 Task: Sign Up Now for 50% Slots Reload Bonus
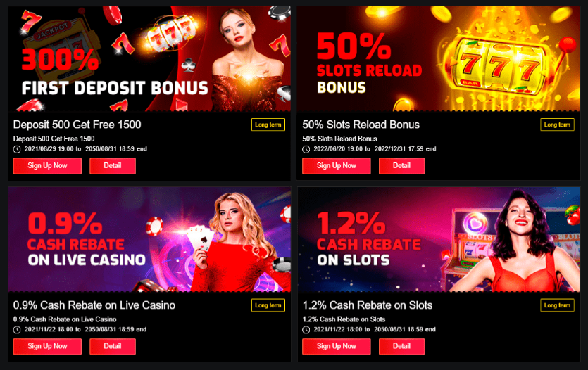(337, 166)
